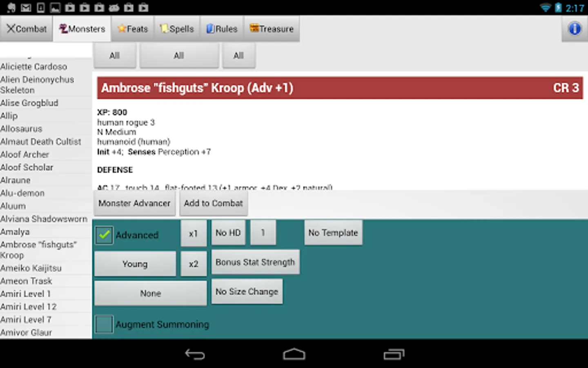
Task: Enable Augment Summoning
Action: click(x=104, y=324)
